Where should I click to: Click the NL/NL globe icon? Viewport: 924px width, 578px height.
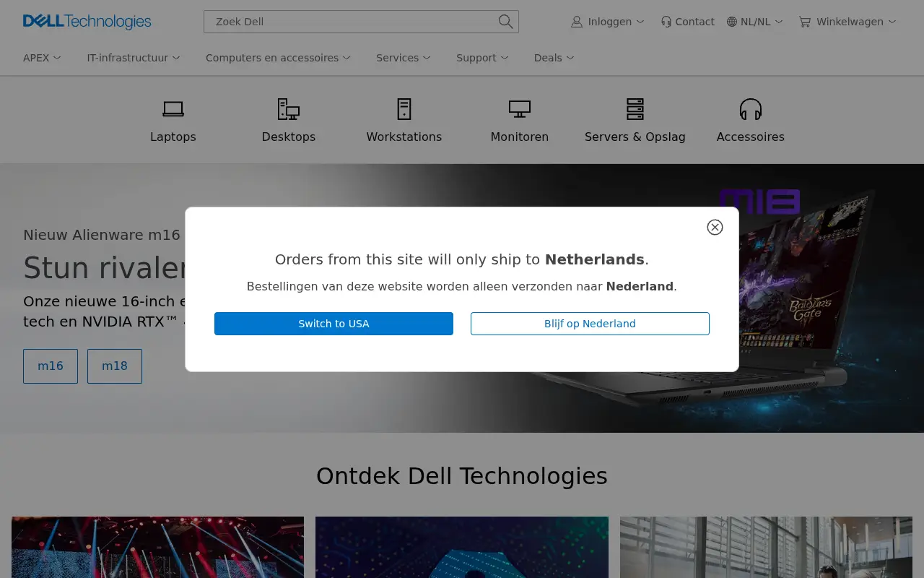732,22
